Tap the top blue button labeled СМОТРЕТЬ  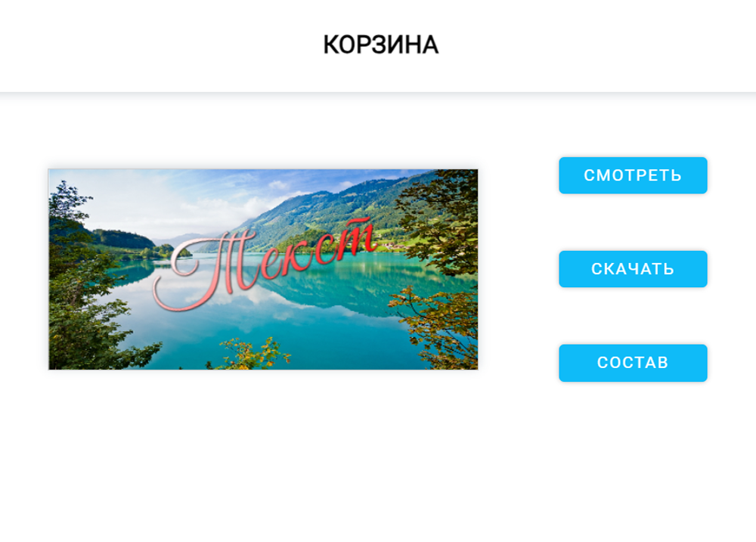pyautogui.click(x=633, y=175)
